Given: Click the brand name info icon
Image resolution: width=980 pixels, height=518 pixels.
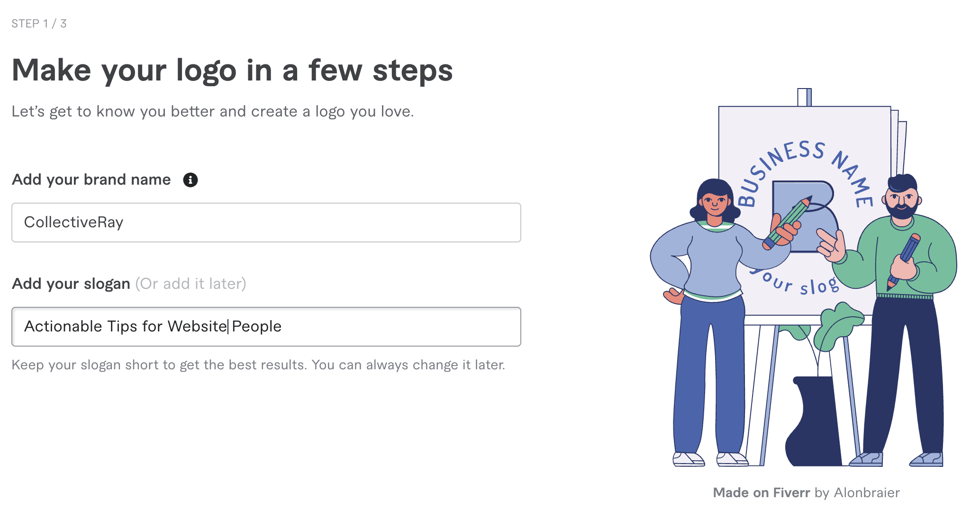Looking at the screenshot, I should 191,180.
